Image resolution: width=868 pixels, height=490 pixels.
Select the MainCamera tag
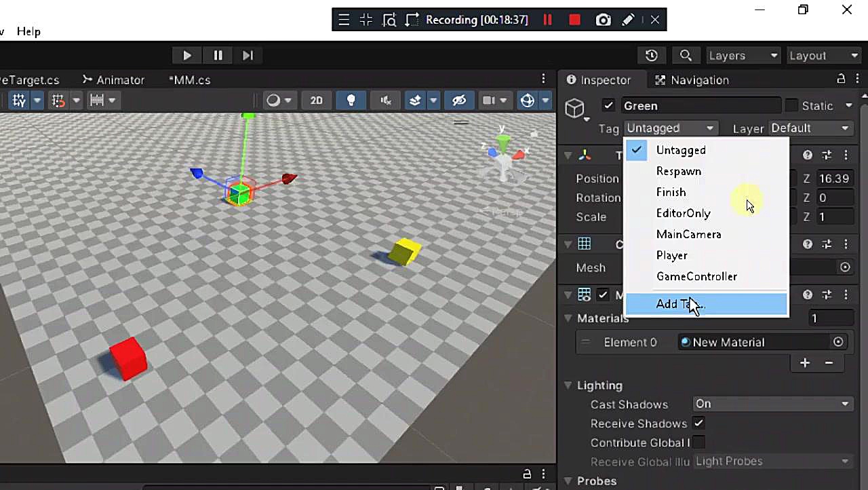(x=706, y=234)
